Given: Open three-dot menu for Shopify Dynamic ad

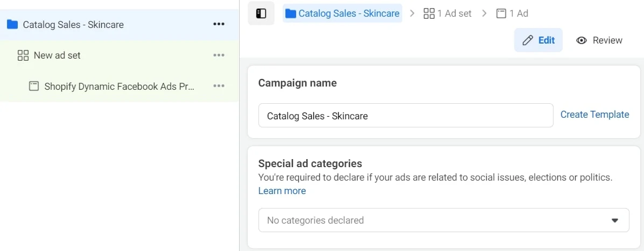Looking at the screenshot, I should tap(219, 86).
